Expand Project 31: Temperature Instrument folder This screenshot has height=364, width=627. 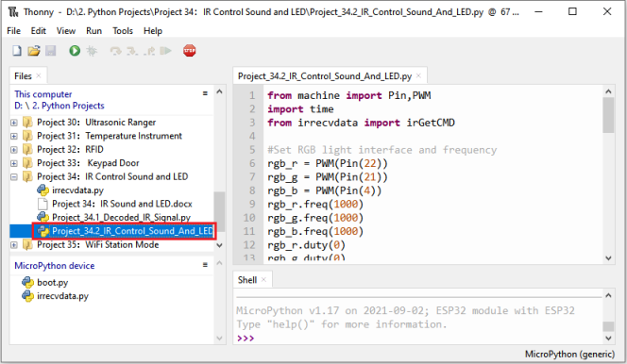(x=14, y=136)
